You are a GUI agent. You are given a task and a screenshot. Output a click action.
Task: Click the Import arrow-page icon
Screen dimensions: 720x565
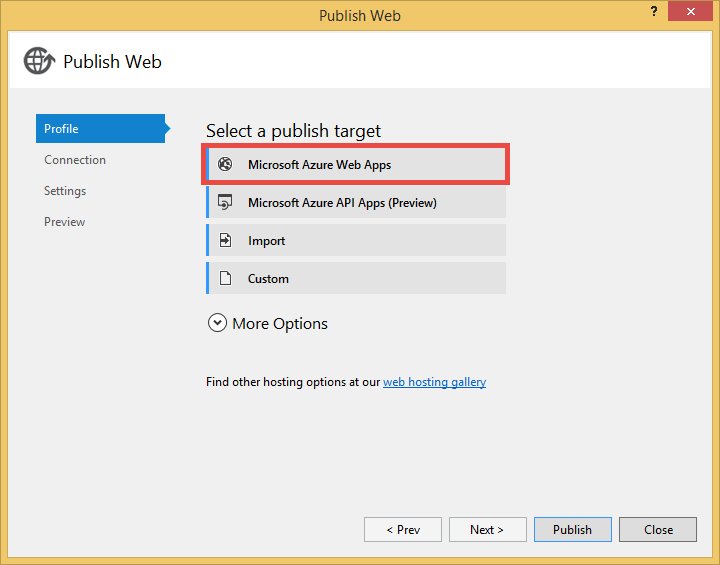point(225,240)
